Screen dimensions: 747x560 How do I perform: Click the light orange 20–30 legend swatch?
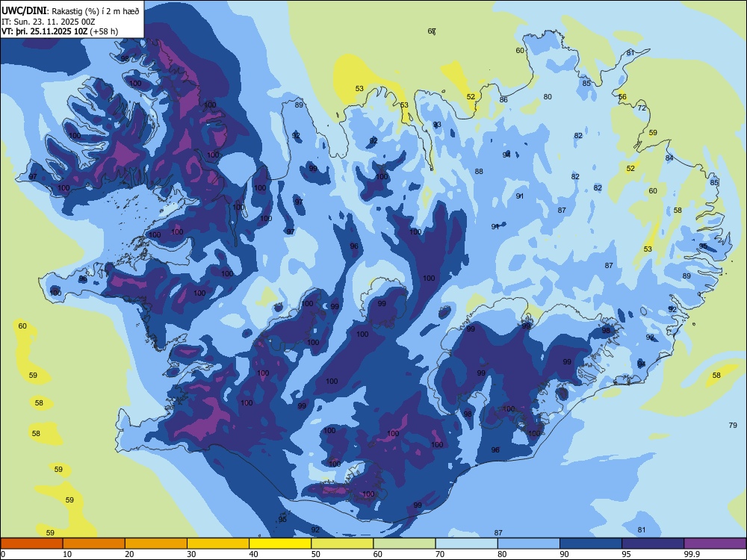click(156, 544)
